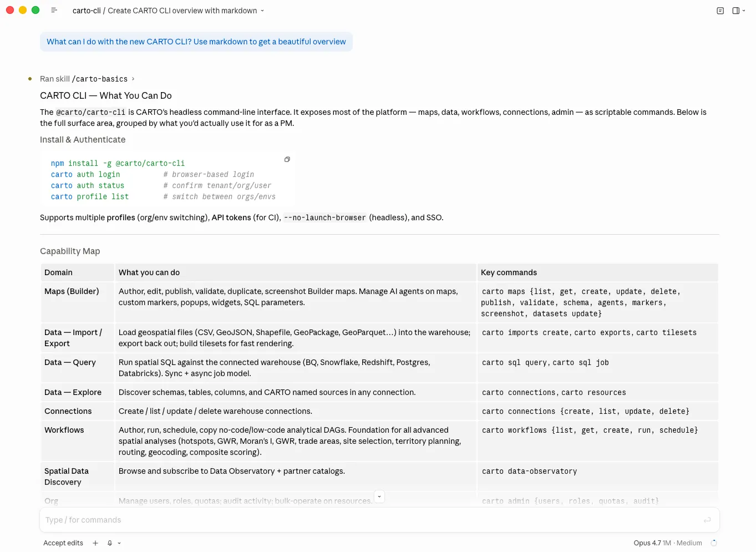756x552 pixels.
Task: Click the "Key commands" table header
Action: pos(598,272)
